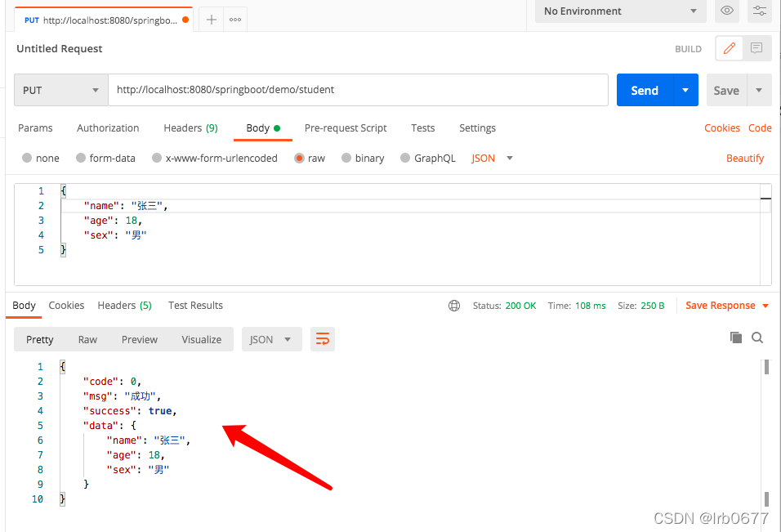Click the request body "name" line
Image resolution: width=781 pixels, height=532 pixels.
[x=126, y=206]
